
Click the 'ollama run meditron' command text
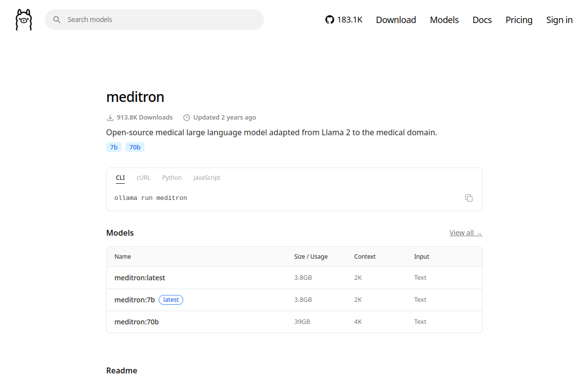click(151, 198)
